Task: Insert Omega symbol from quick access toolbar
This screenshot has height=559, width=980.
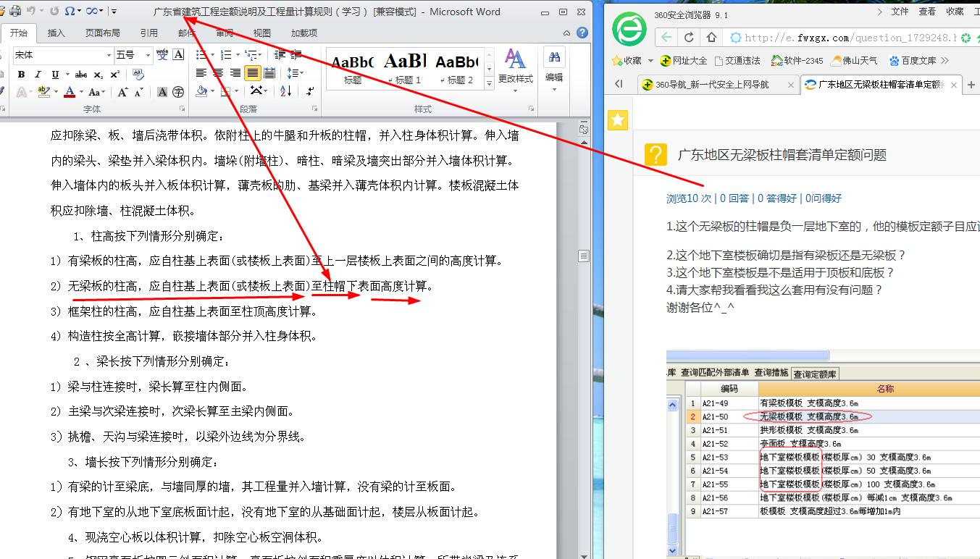Action: tap(69, 12)
